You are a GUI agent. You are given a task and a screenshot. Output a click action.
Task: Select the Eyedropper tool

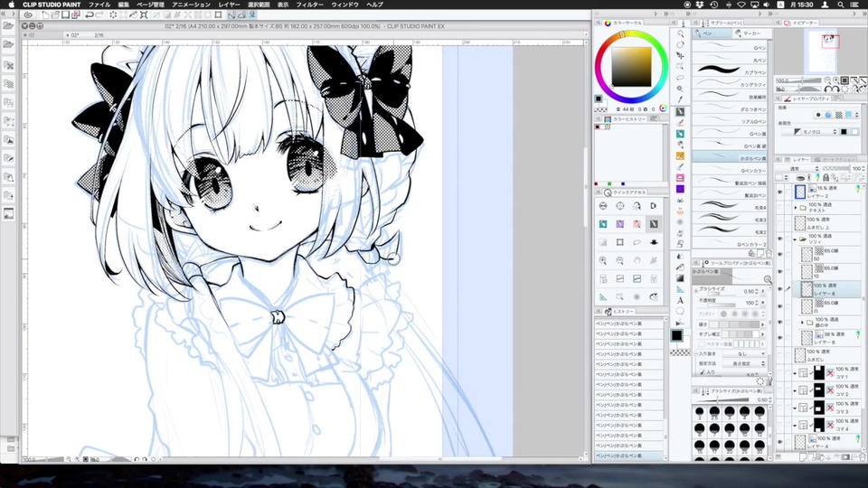click(x=680, y=100)
